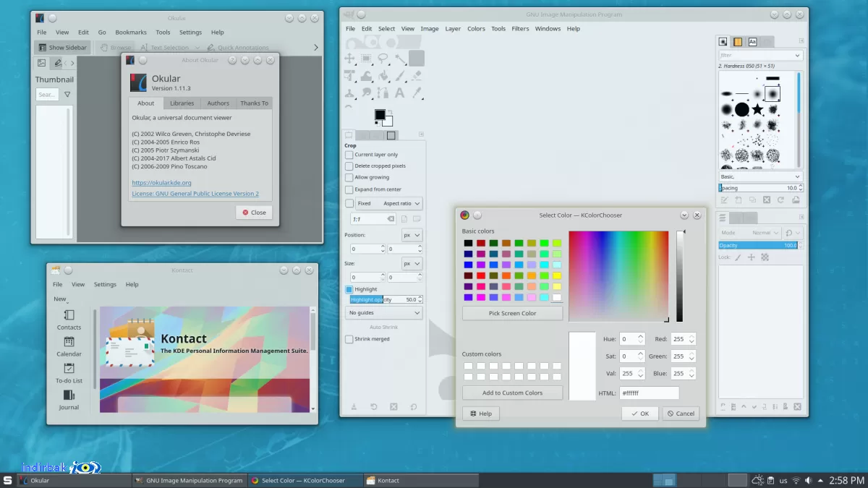Click the lock alpha channel checkerboard icon
The width and height of the screenshot is (868, 488).
coord(765,257)
